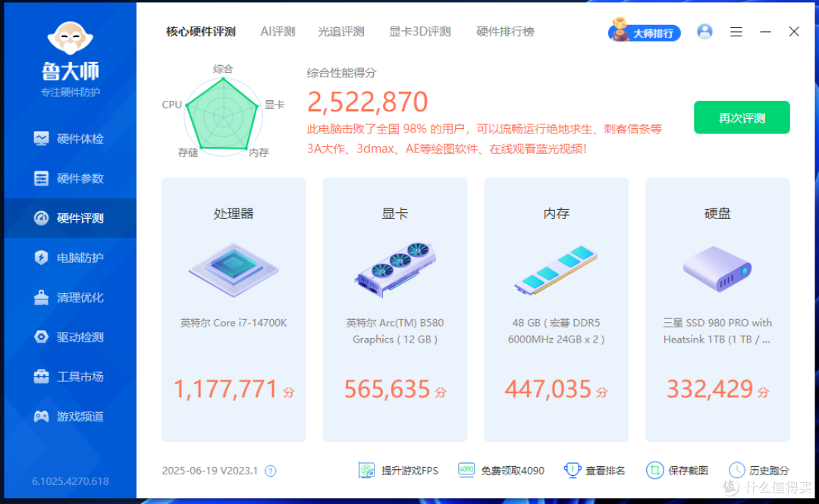Click the 2025-06-19 V2023.1 version text

[210, 471]
